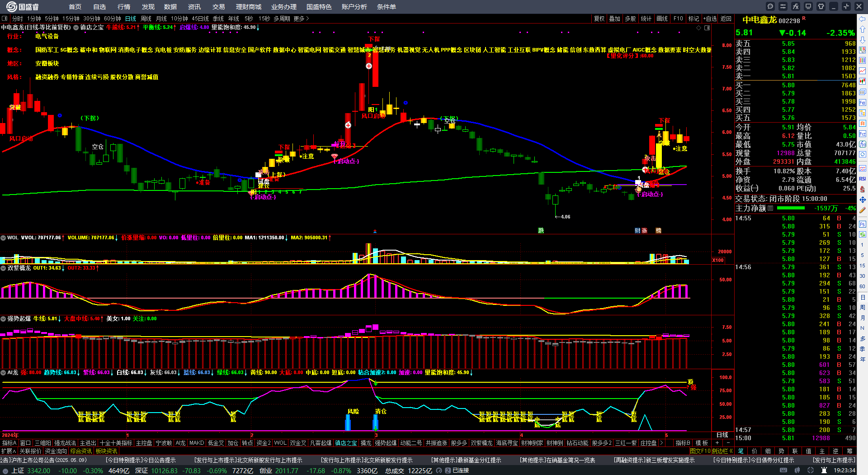Expand the 强势起爆 indicator dropdown arrow
The height and width of the screenshot is (475, 868).
click(3, 318)
